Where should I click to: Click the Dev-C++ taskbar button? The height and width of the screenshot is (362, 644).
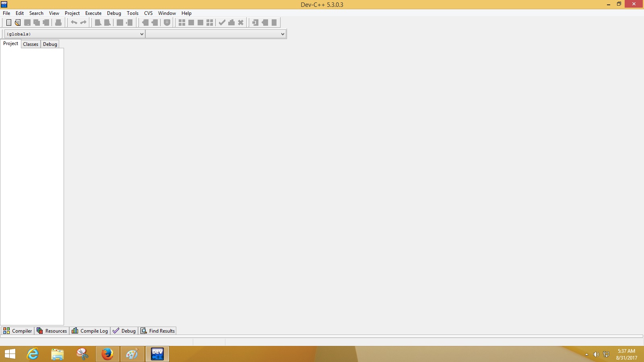click(x=157, y=354)
